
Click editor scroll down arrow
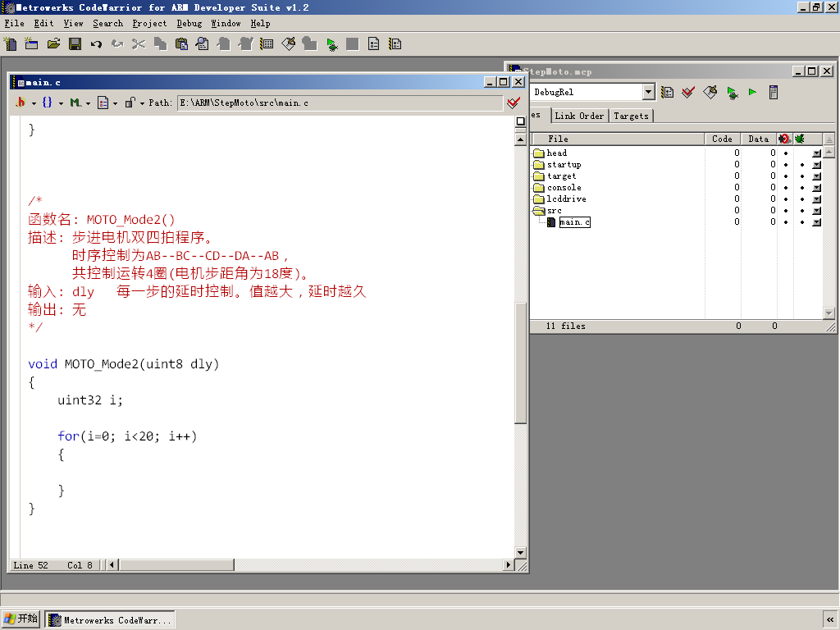520,552
